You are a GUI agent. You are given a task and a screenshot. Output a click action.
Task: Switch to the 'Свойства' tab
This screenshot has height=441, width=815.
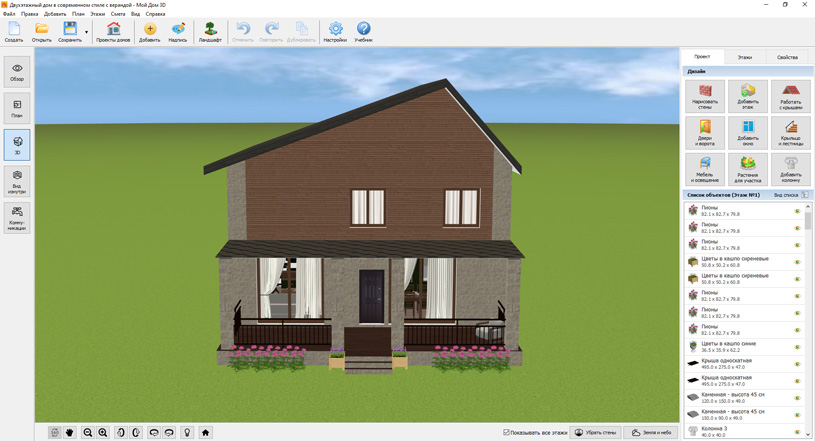pyautogui.click(x=787, y=57)
